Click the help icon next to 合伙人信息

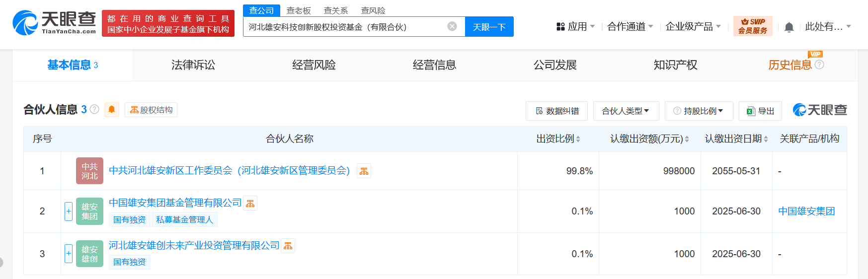click(x=94, y=109)
